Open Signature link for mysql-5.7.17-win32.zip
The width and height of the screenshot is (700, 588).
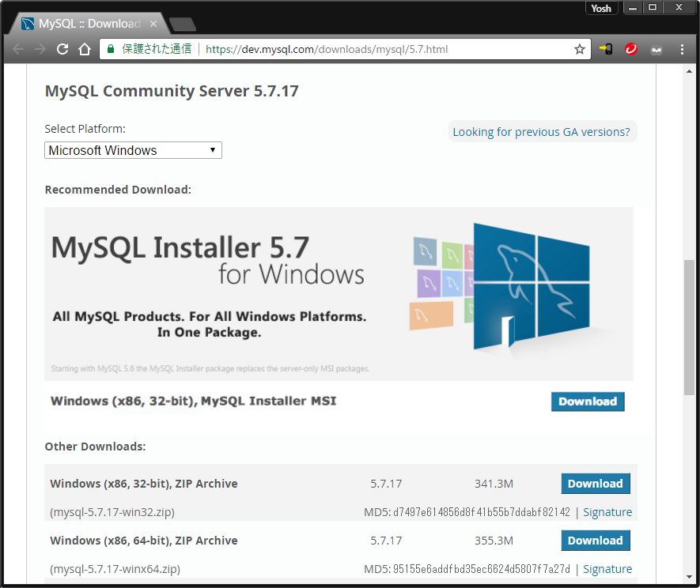(607, 512)
